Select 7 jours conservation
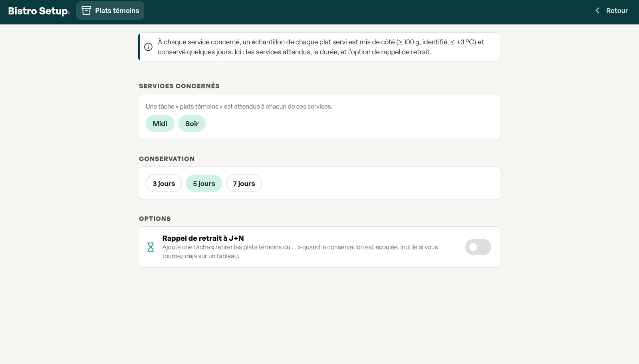This screenshot has height=364, width=639. [244, 184]
